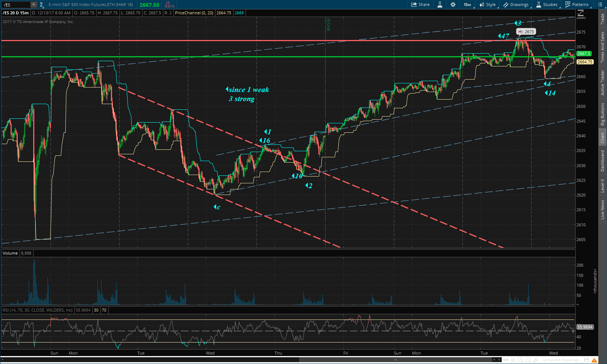The width and height of the screenshot is (607, 364).
Task: Click the '14' chart annotation label
Action: click(x=551, y=93)
